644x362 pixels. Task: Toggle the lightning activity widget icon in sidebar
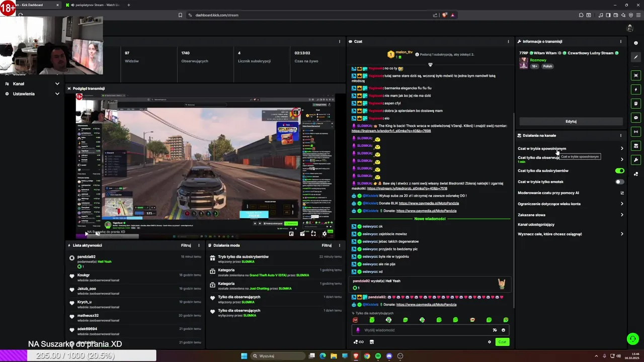[636, 89]
